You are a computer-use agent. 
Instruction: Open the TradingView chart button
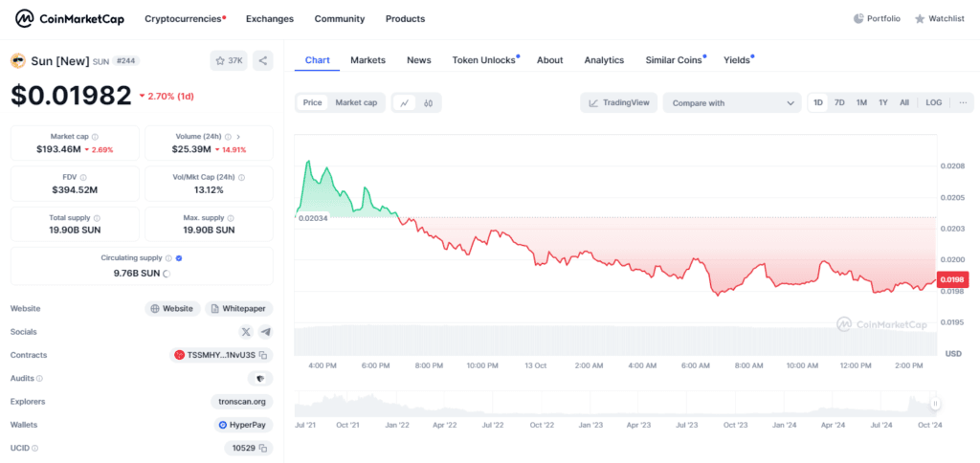(x=619, y=103)
